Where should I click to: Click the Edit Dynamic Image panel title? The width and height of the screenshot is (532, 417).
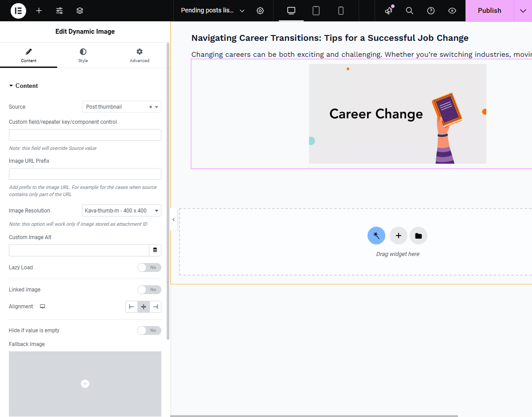[x=85, y=31]
